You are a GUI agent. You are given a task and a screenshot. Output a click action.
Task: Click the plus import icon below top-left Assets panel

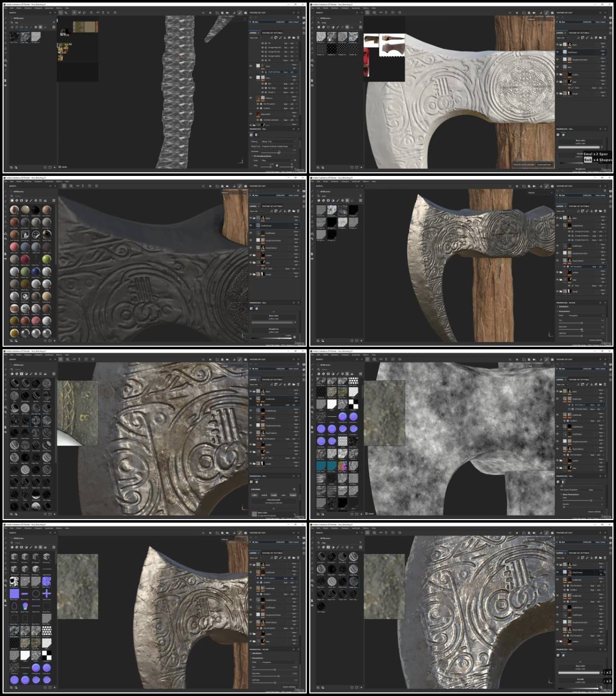pyautogui.click(x=54, y=167)
